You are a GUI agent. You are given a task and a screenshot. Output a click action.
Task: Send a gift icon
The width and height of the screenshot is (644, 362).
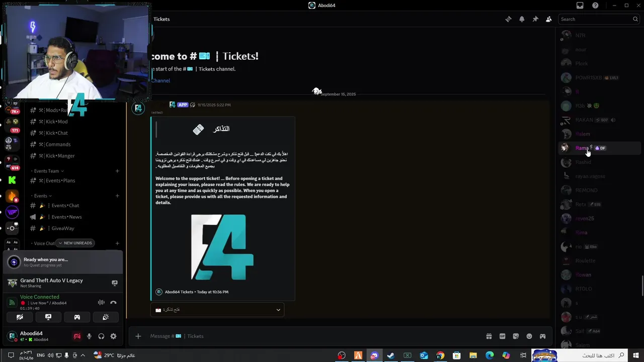[489, 336]
